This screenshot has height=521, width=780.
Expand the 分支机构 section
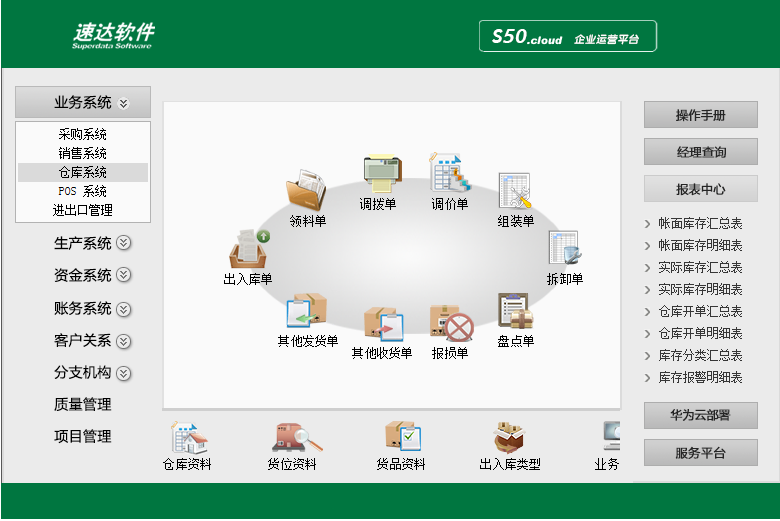pos(92,373)
